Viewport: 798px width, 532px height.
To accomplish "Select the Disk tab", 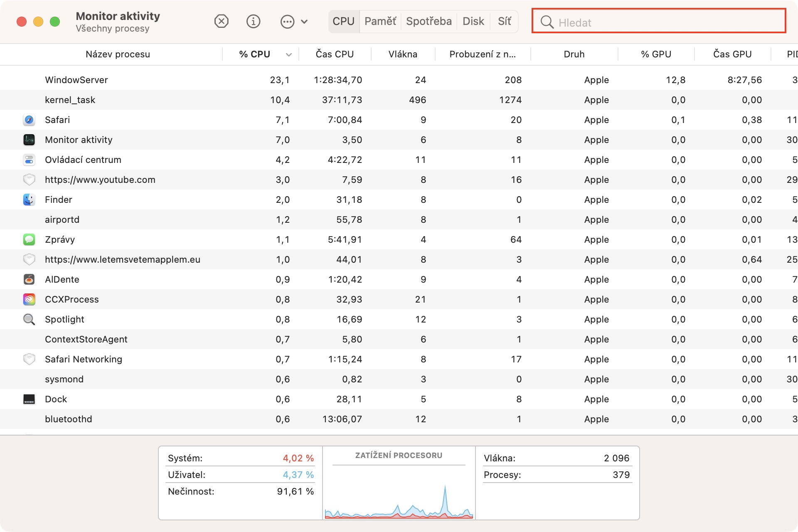I will coord(473,21).
